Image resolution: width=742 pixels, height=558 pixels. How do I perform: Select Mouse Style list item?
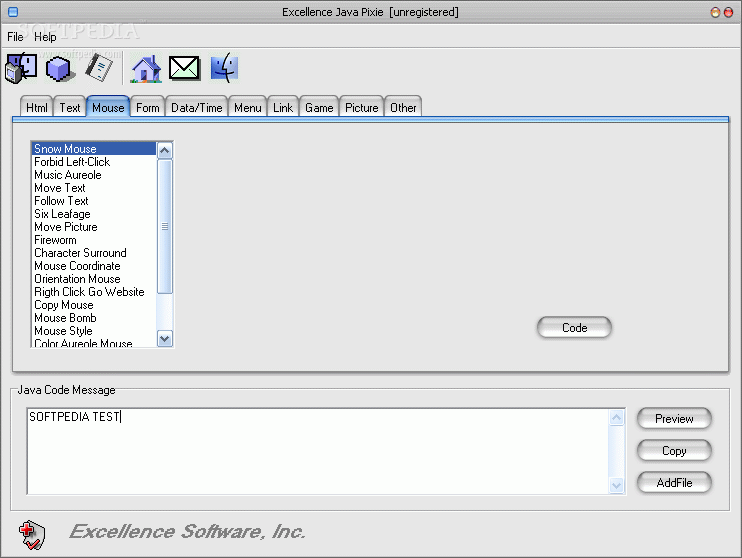(94, 331)
